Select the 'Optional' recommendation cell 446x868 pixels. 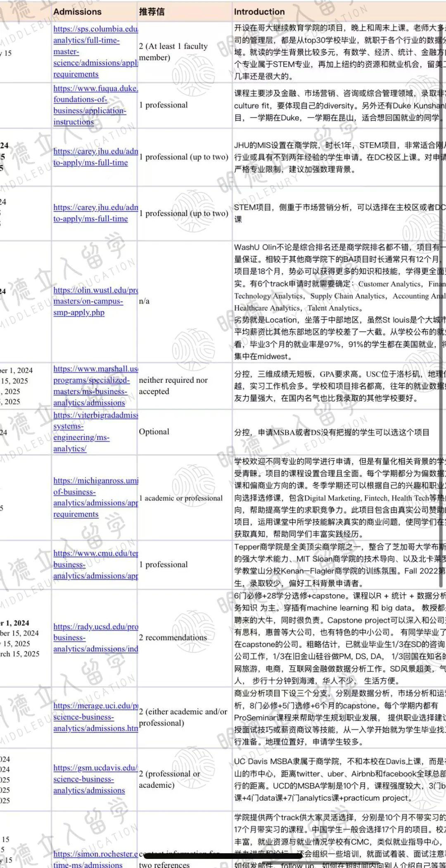pos(184,432)
